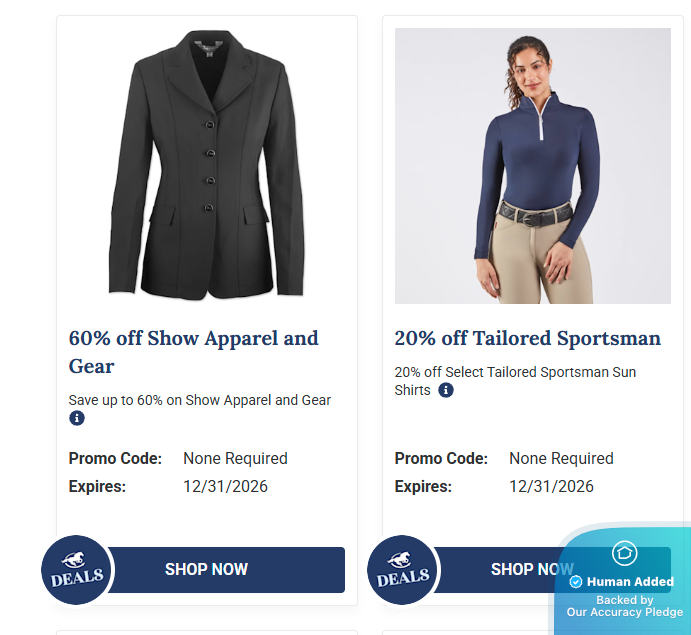Click info icon under Show Apparel description
The image size is (691, 635).
coord(77,418)
